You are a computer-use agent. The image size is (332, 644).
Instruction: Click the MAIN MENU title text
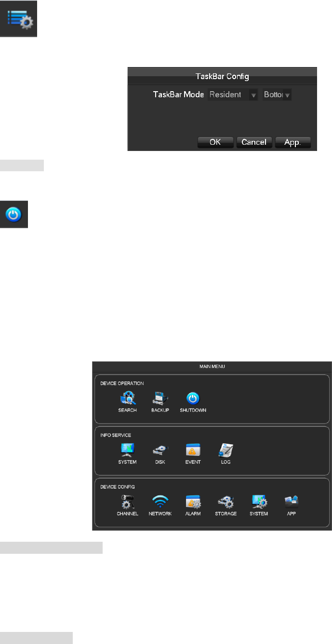212,367
